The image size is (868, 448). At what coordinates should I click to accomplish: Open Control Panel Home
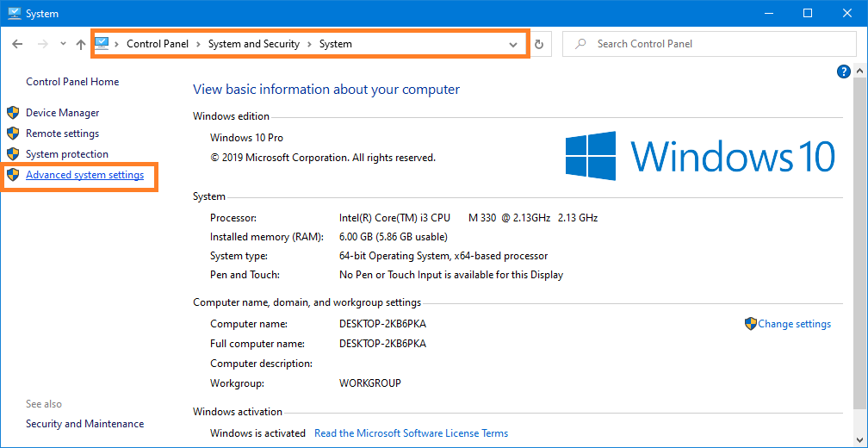[x=72, y=81]
